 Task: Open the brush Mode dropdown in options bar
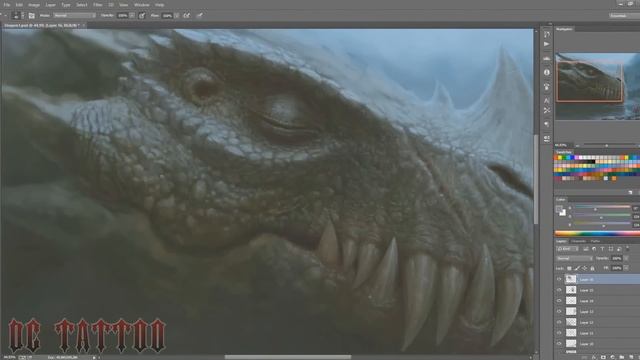pyautogui.click(x=74, y=16)
